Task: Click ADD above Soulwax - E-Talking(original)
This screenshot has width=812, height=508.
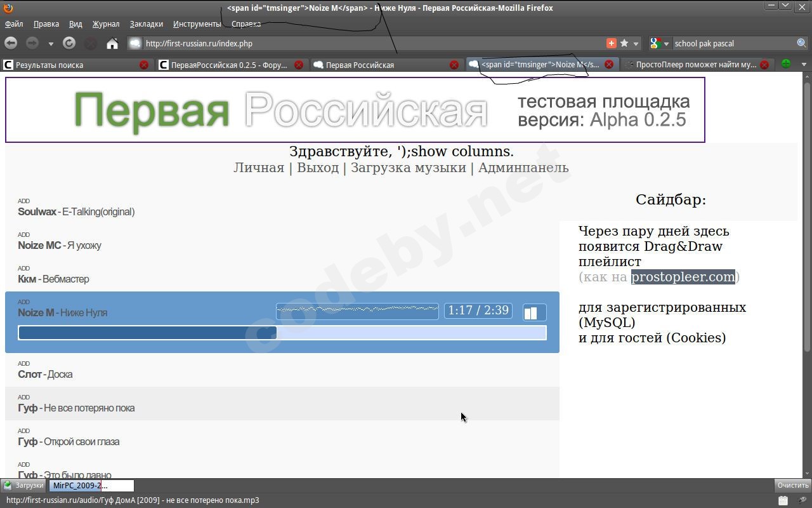Action: [x=23, y=201]
